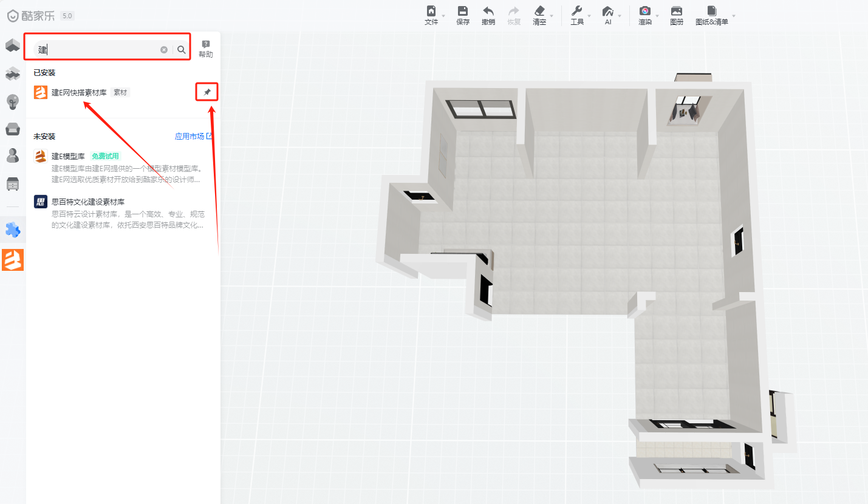Open the 工具 (Tools) menu
Viewport: 868px width, 504px height.
pos(577,15)
